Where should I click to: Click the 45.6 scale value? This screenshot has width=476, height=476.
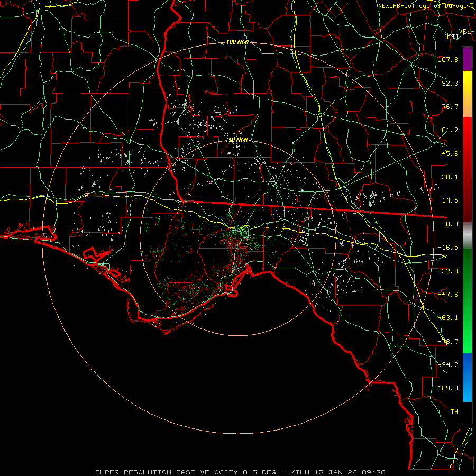(450, 153)
